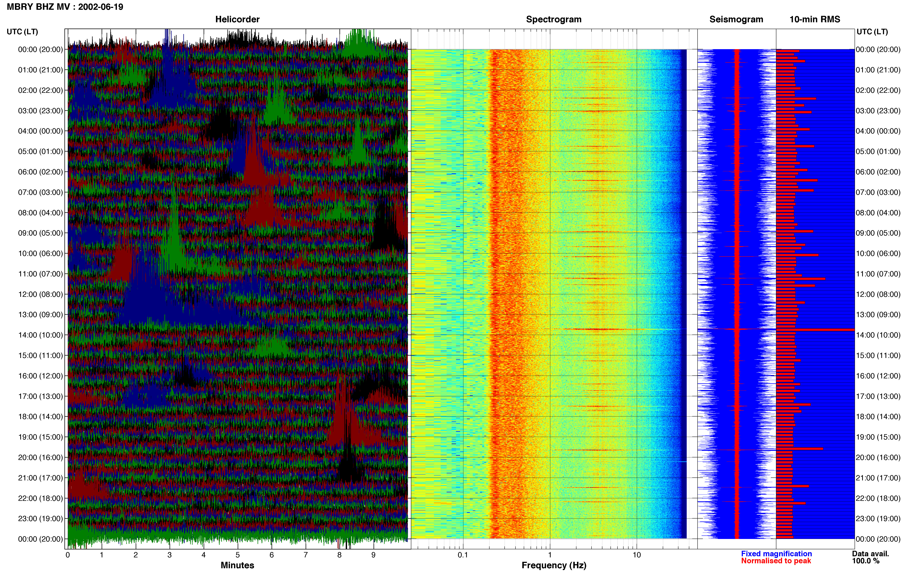Click the 'Seismogram' panel heading
924x578 pixels.
coord(736,19)
